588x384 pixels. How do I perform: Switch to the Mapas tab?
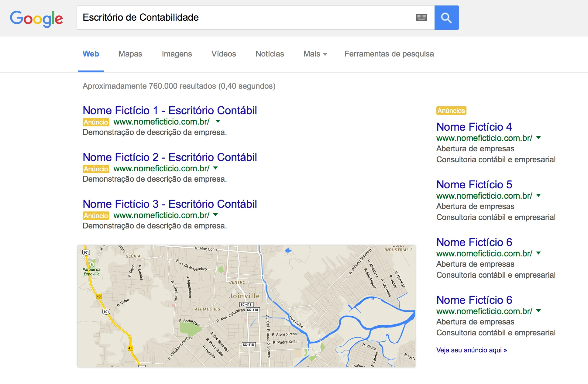pyautogui.click(x=130, y=54)
